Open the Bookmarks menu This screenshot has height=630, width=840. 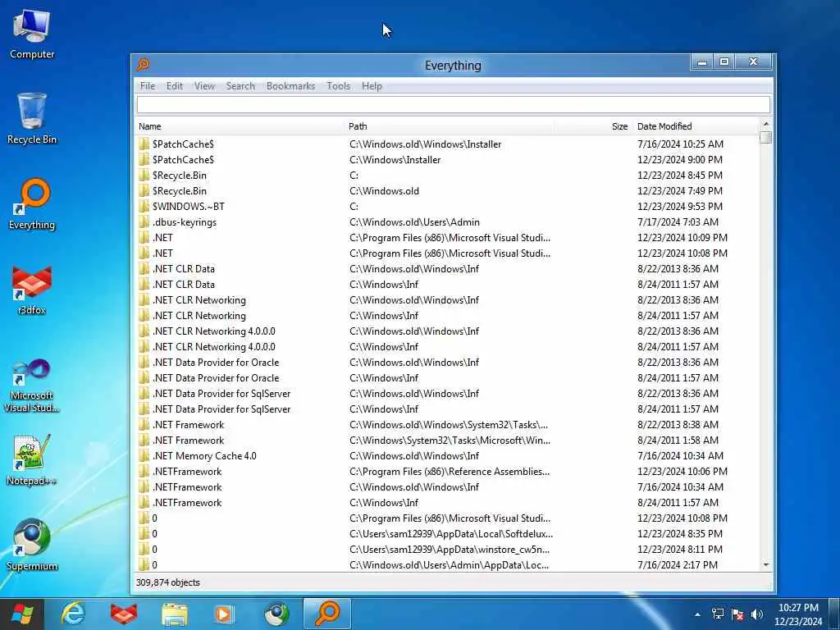290,85
